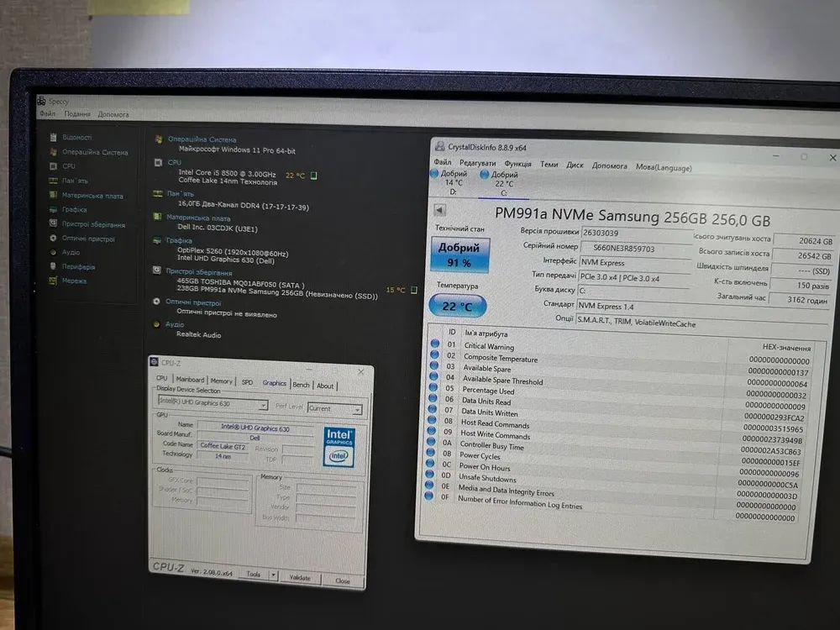The width and height of the screenshot is (840, 630).
Task: Click the Пам'ять RAM icon in sidebar
Action: (53, 181)
